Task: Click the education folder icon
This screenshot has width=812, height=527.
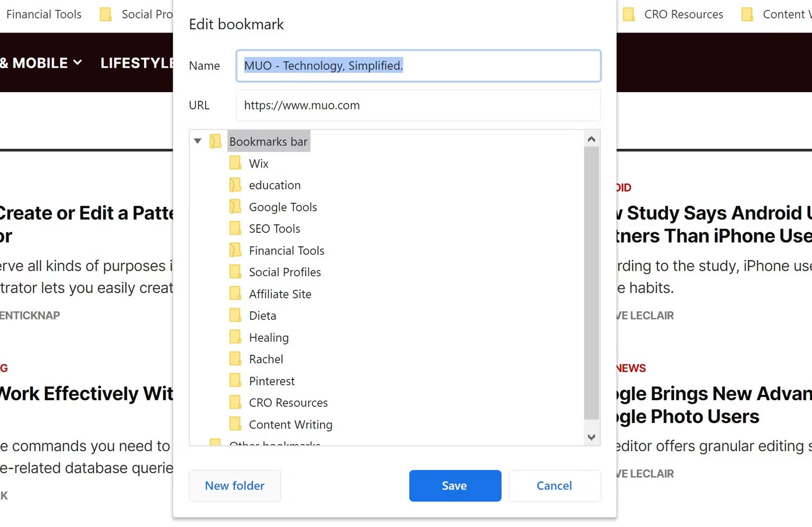Action: coord(235,185)
